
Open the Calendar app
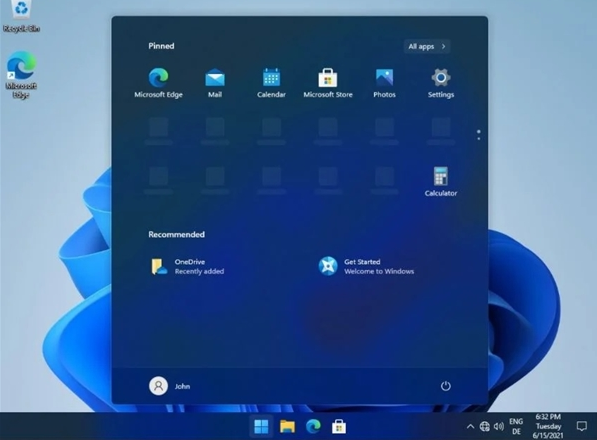[x=271, y=83]
